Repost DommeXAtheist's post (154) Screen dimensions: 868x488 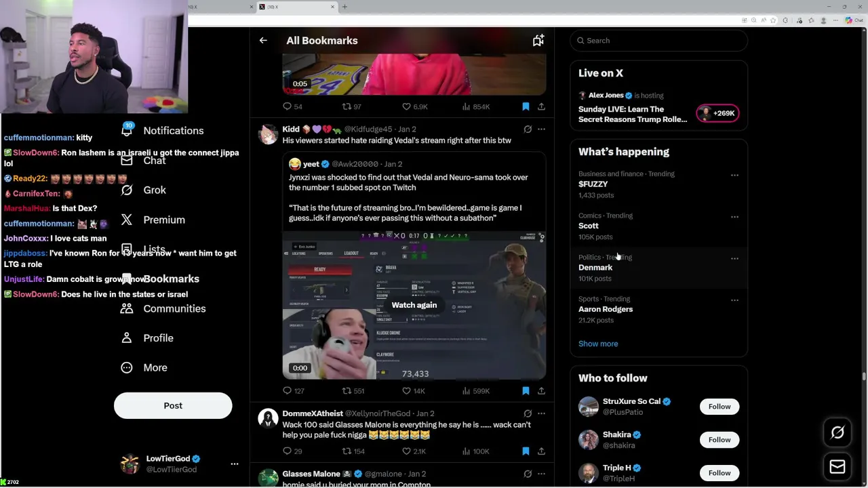353,451
